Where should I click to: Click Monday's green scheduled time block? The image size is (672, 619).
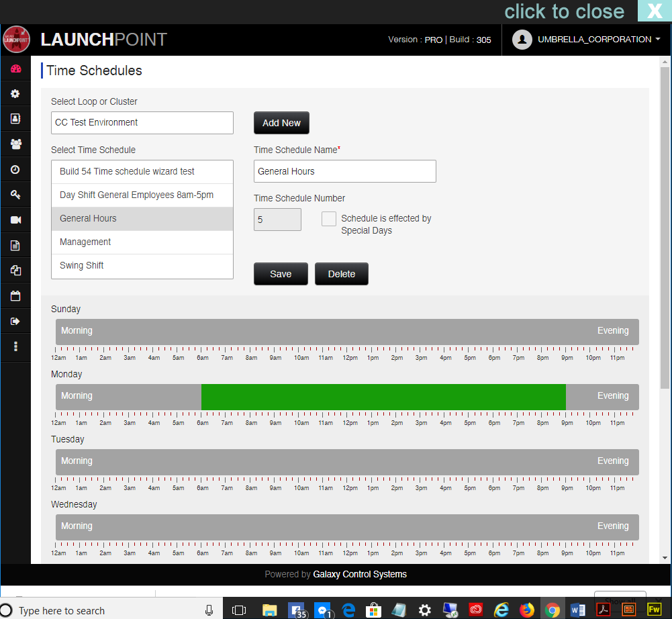[383, 397]
